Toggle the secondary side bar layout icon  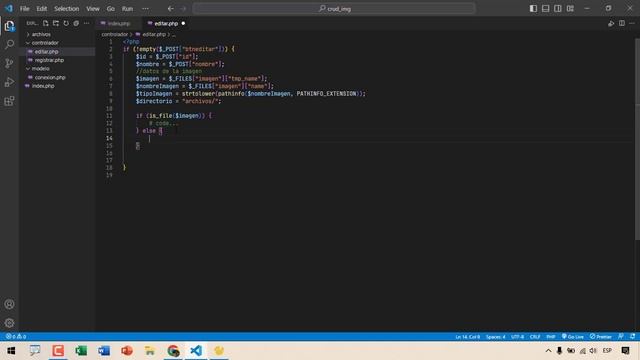[x=558, y=9]
